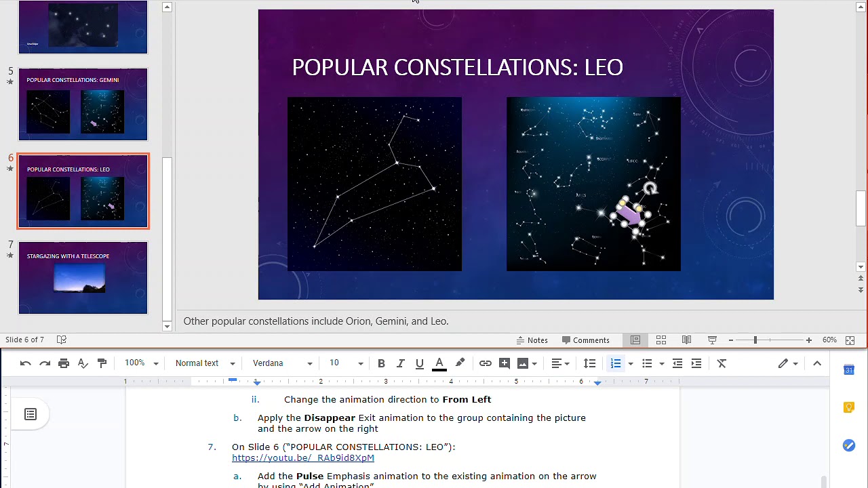The height and width of the screenshot is (488, 868).
Task: Zoom out with the minus button
Action: [731, 340]
